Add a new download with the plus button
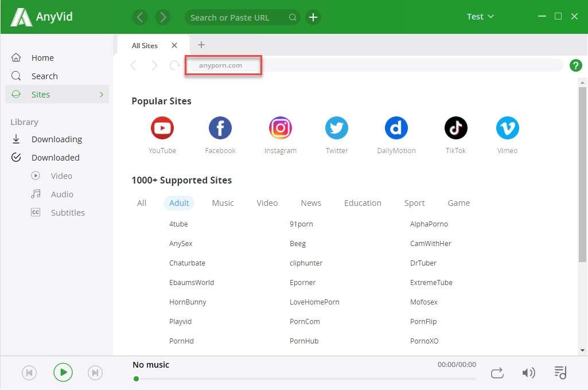 click(x=313, y=17)
